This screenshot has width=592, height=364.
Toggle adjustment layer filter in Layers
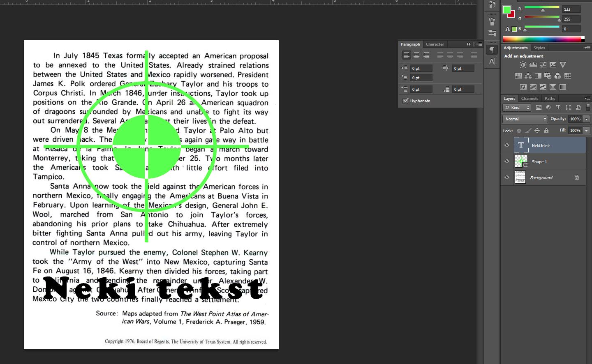548,108
